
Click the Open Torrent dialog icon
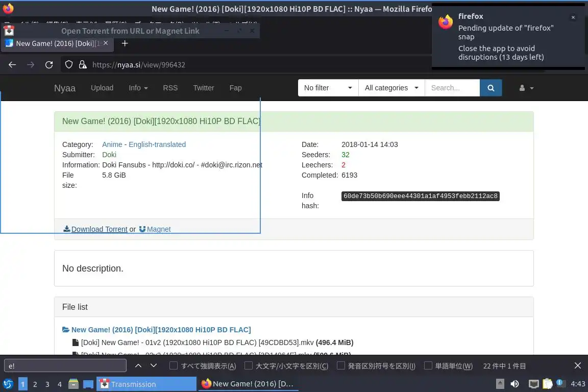(x=9, y=31)
